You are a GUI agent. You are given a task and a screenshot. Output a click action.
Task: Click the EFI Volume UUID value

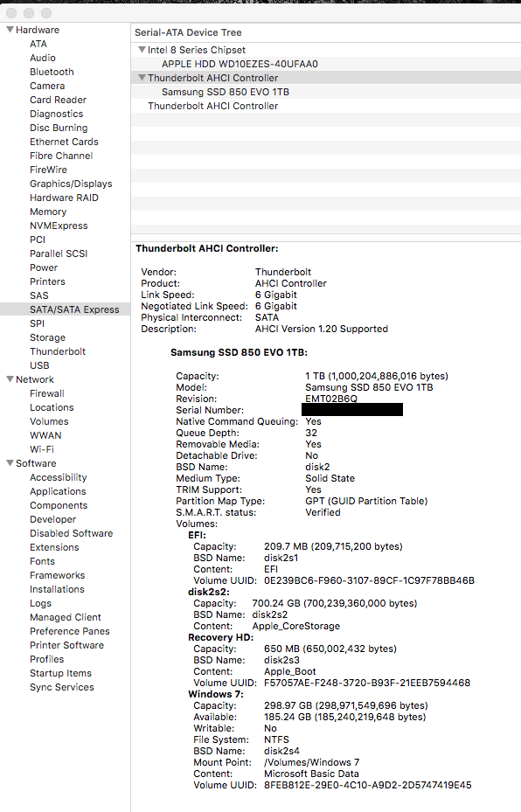pos(369,580)
